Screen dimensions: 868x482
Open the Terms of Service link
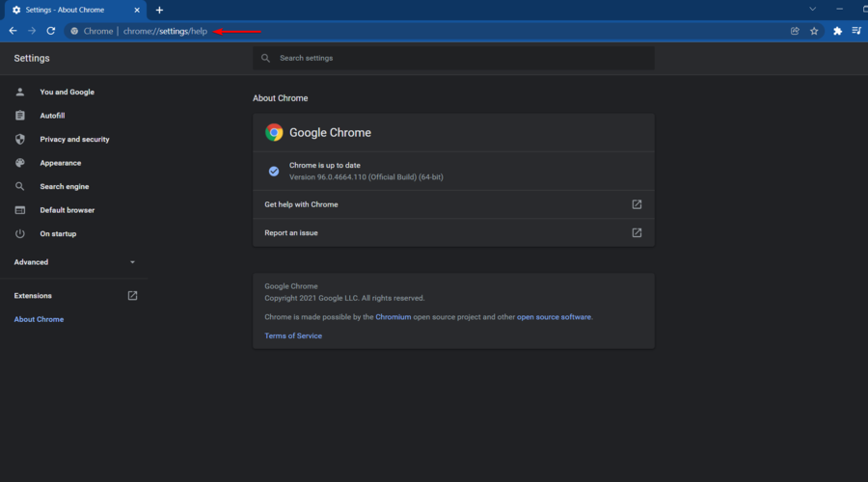[x=293, y=335]
